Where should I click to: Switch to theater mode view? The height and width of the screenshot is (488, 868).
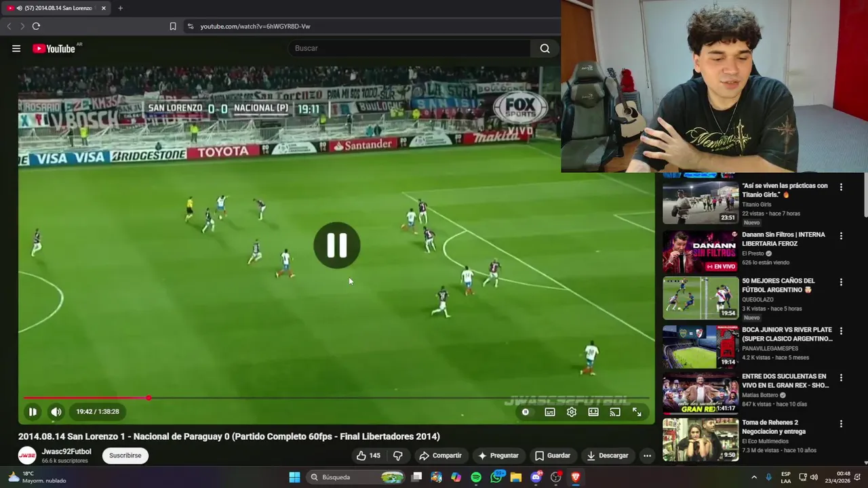[x=593, y=411]
